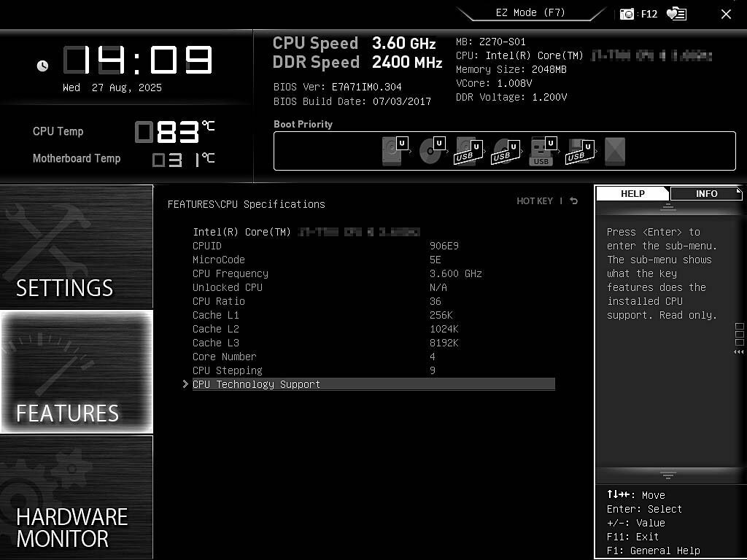Go back using the undo arrow icon

tap(574, 201)
